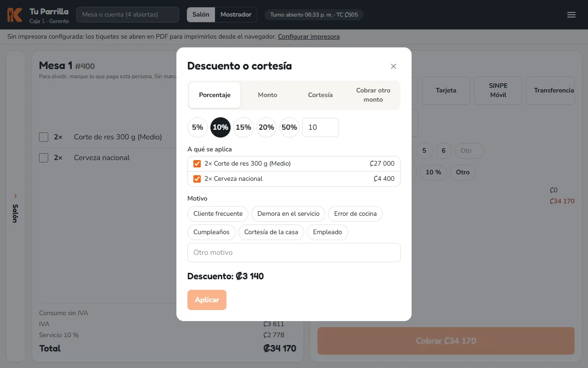Uncheck Cerveza nacional in discount dialog

tap(197, 179)
